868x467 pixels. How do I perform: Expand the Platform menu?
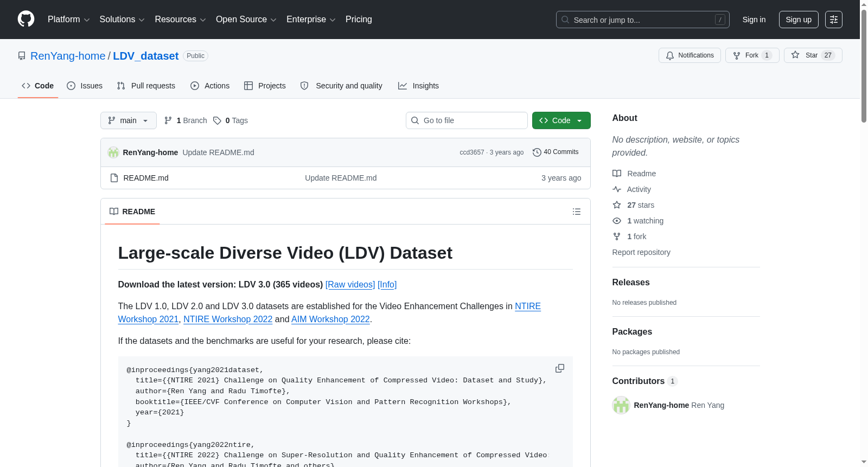click(x=69, y=20)
